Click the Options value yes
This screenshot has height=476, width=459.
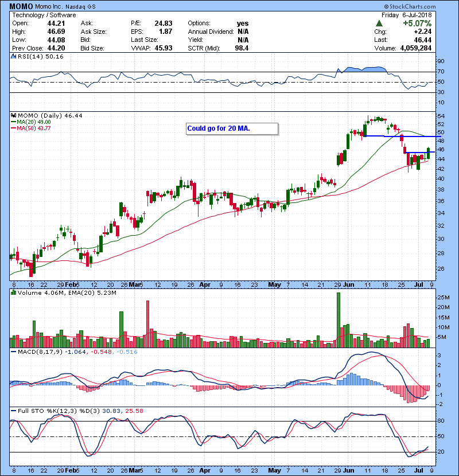pyautogui.click(x=243, y=24)
